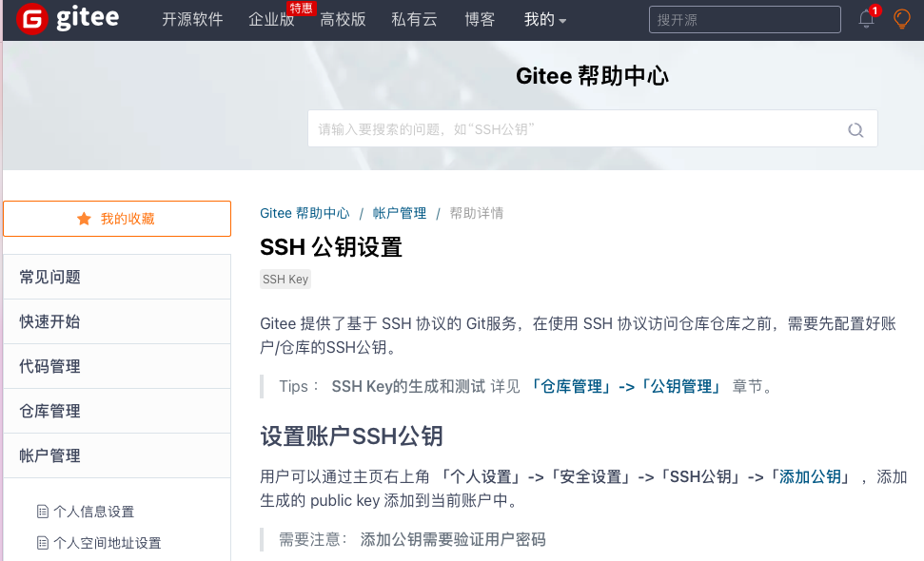924x561 pixels.
Task: Click the SSH 公钥设置 article title
Action: click(x=331, y=247)
